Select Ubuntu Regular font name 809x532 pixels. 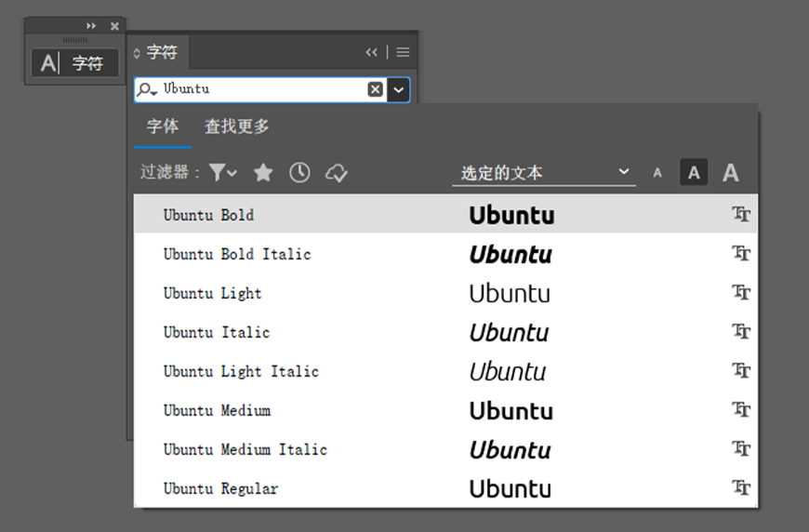[x=220, y=488]
